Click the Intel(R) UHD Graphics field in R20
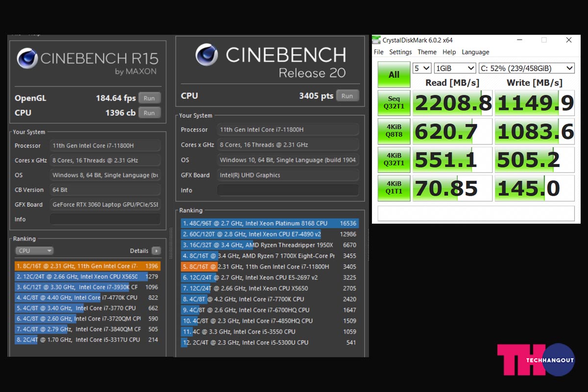 [288, 175]
